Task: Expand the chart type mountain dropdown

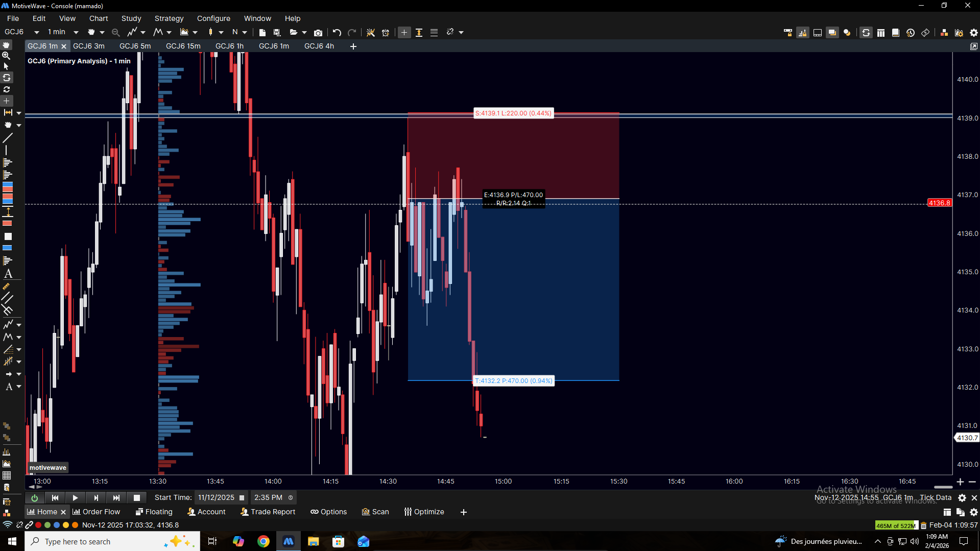Action: pos(195,32)
